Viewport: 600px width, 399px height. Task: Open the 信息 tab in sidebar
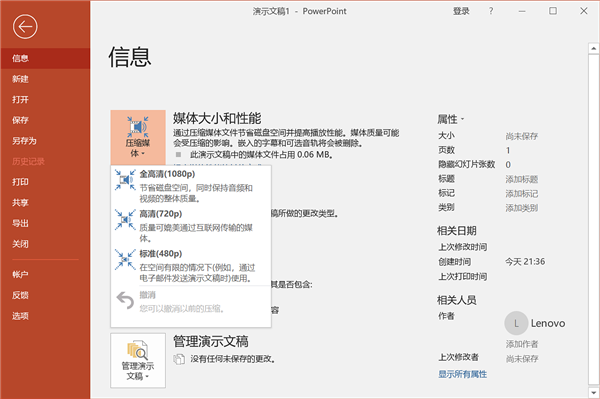[45, 58]
